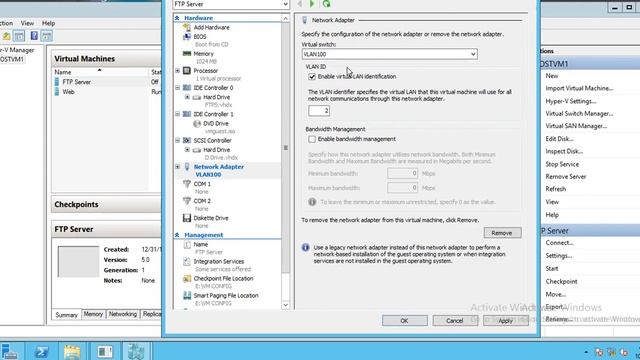
Task: Open the View menu in Hyper-V Manager
Action: pyautogui.click(x=27, y=23)
